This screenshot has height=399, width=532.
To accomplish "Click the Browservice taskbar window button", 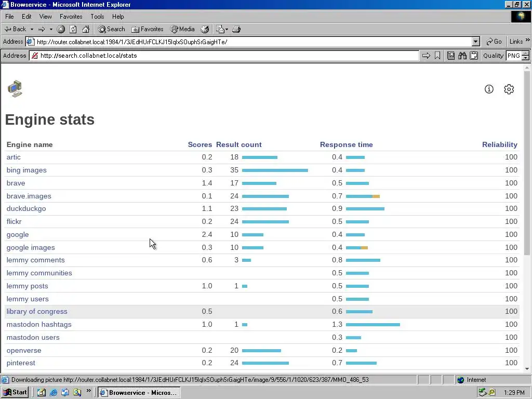I will point(139,393).
